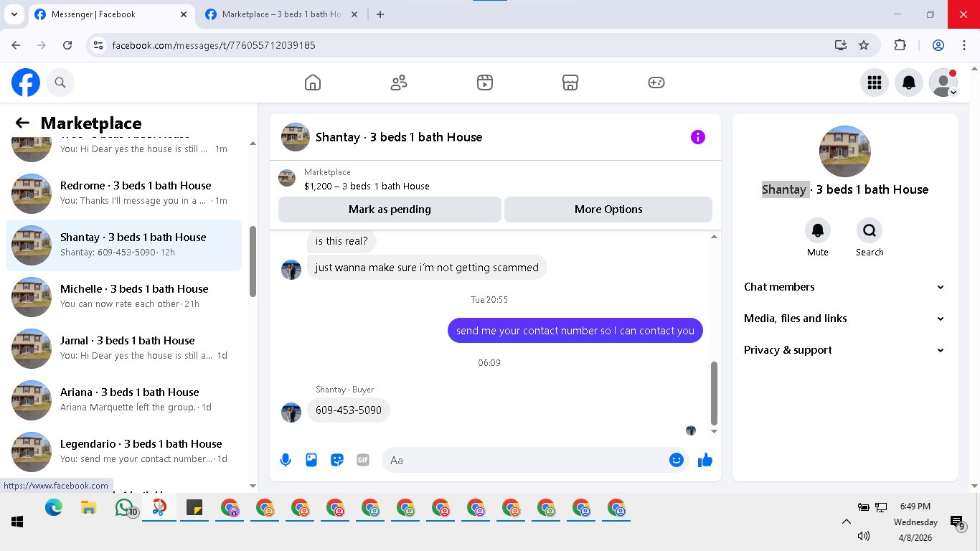
Task: Open the tab search dropdown arrow
Action: click(x=14, y=14)
